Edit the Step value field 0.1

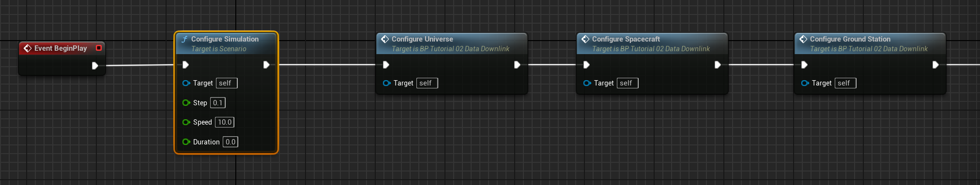(x=218, y=103)
